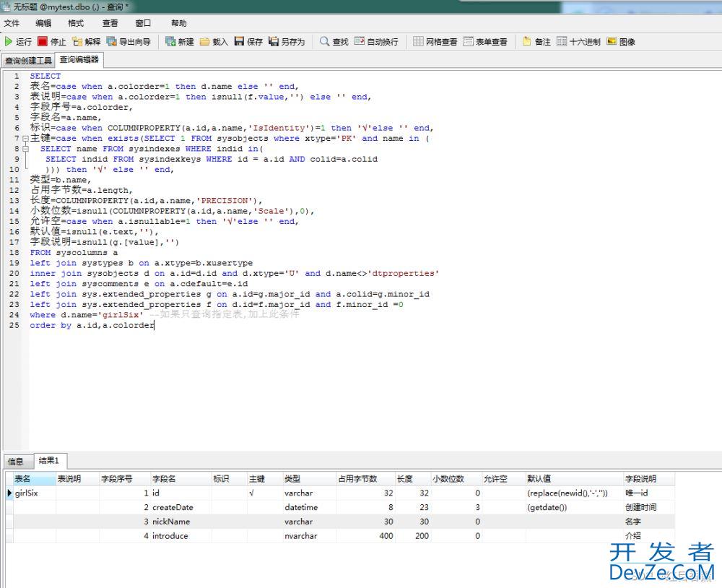Open the 查看 menu

[x=110, y=23]
